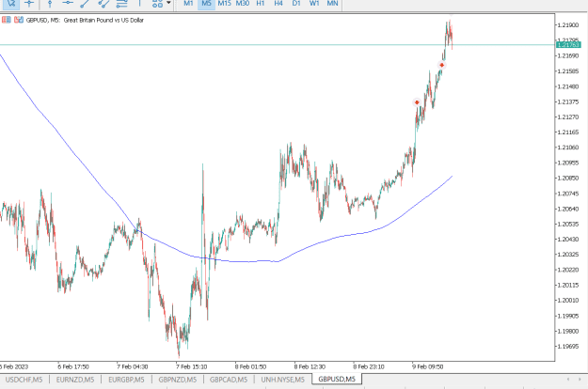Switch chart to M30 timeframe

(x=242, y=4)
